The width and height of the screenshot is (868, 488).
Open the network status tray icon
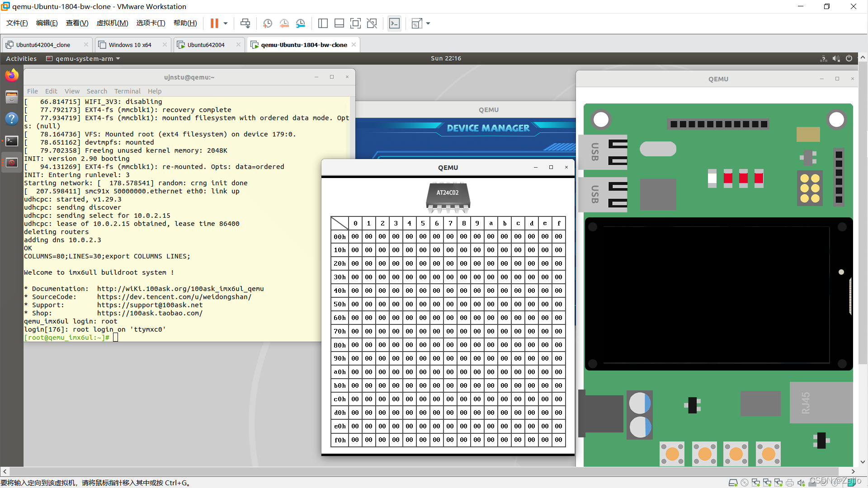824,58
